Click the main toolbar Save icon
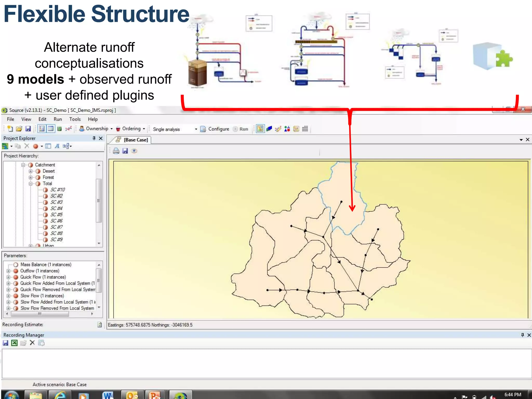 pos(28,129)
